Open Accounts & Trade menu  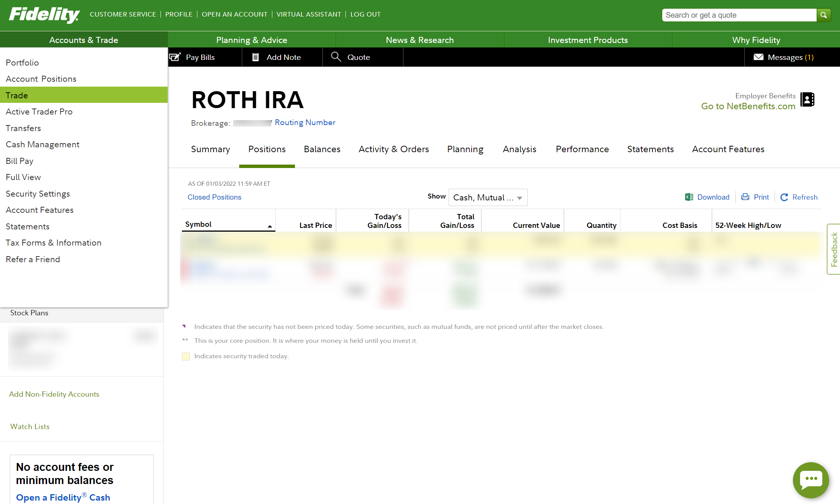84,40
